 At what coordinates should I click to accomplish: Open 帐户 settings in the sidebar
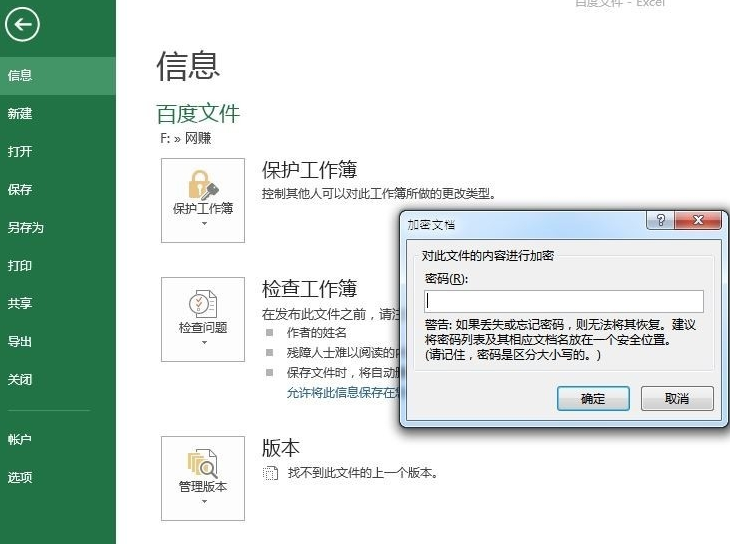[x=58, y=439]
